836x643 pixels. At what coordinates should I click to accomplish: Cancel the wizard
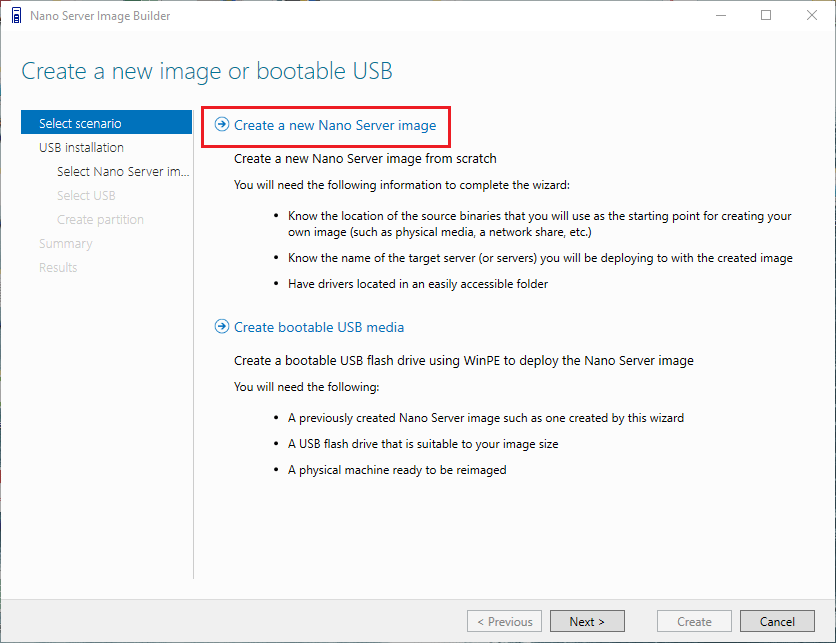[x=777, y=621]
